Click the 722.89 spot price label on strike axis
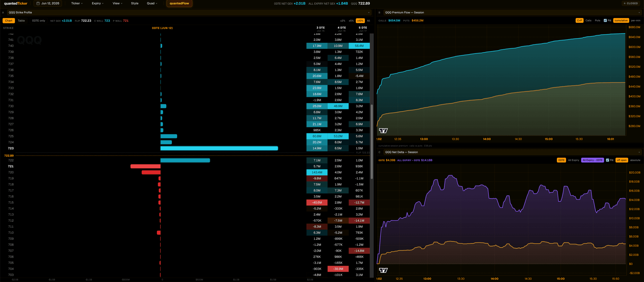 (x=9, y=156)
